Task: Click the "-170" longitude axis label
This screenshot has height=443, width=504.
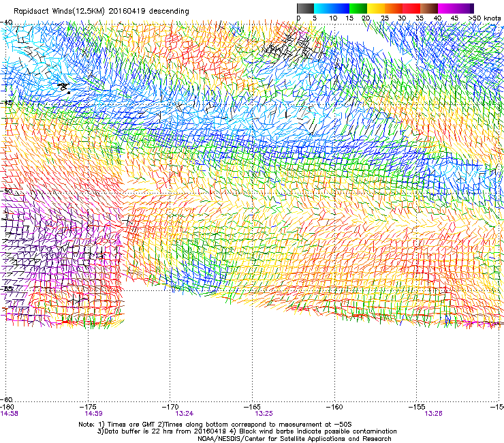Action: (170, 407)
